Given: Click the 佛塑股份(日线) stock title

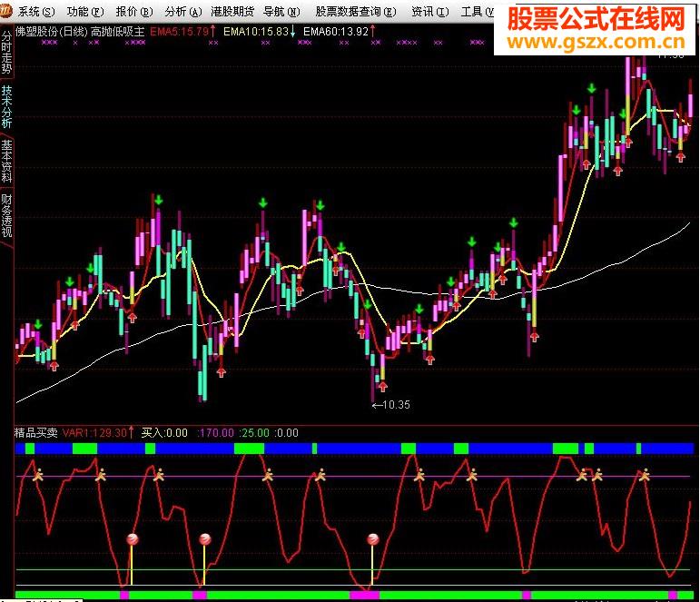Looking at the screenshot, I should point(52,32).
